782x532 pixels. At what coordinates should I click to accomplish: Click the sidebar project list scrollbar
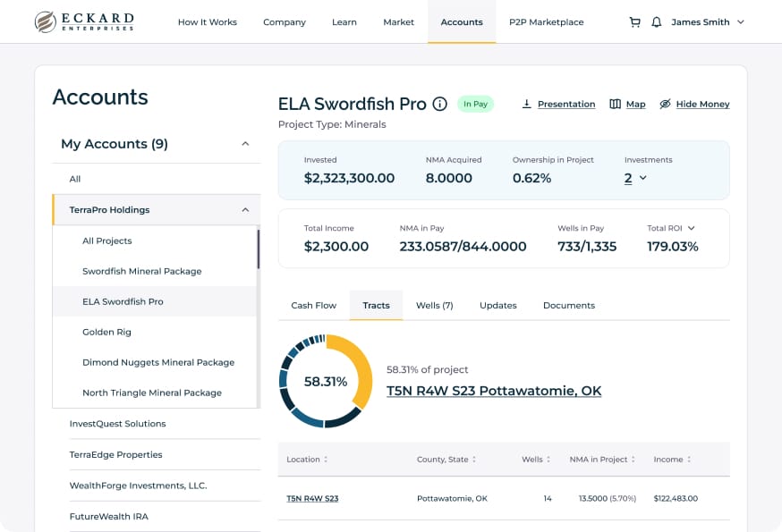(259, 249)
